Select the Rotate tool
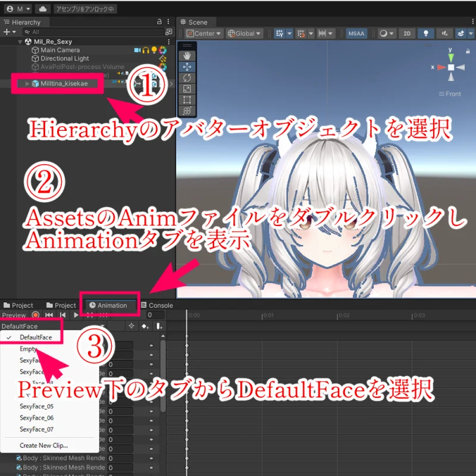 [187, 78]
